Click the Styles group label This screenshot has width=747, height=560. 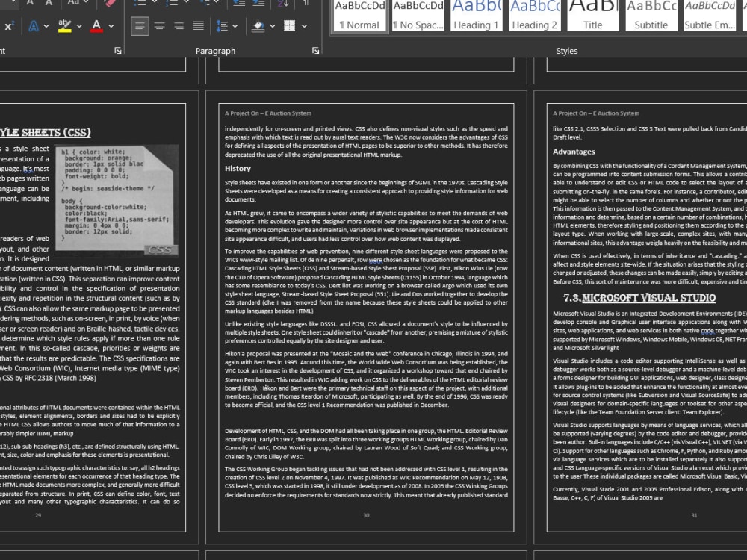[x=567, y=51]
